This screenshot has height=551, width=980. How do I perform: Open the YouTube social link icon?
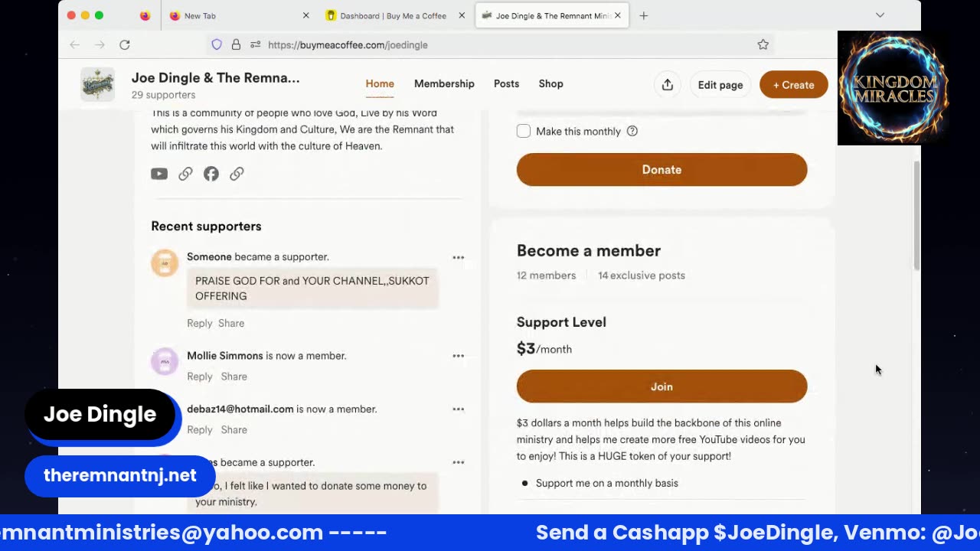[x=159, y=174]
